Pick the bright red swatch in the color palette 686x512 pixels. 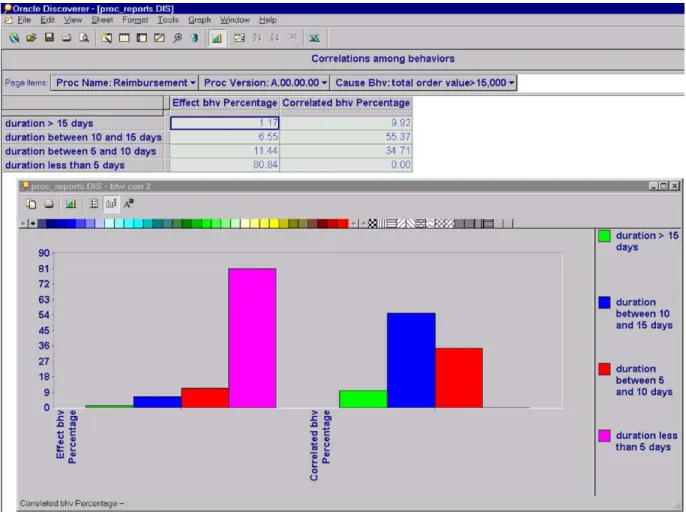(x=343, y=224)
